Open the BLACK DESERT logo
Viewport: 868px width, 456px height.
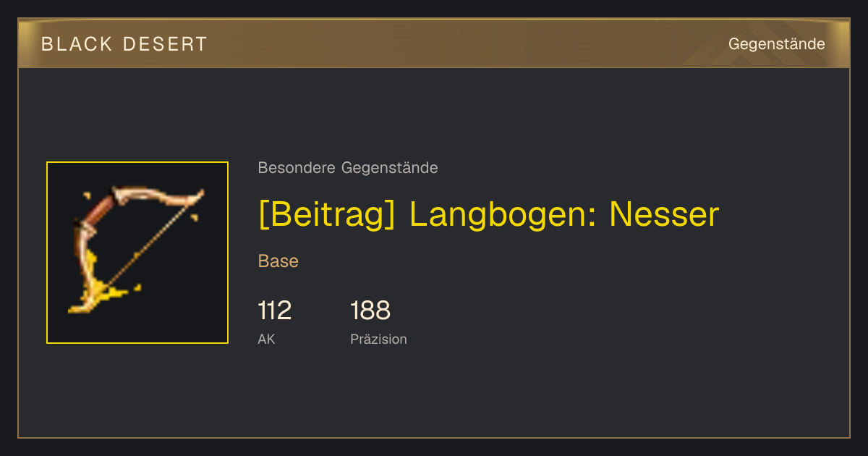tap(124, 44)
